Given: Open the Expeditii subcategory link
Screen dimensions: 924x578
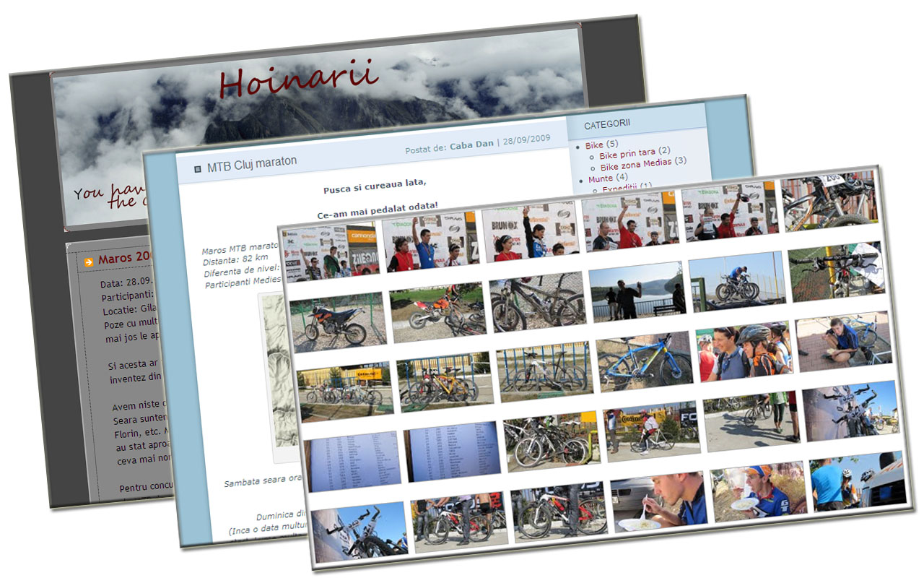Looking at the screenshot, I should (620, 189).
